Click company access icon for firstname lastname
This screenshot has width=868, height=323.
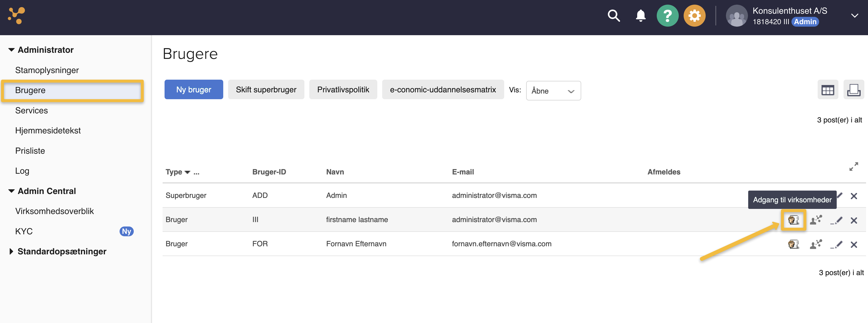pos(793,220)
